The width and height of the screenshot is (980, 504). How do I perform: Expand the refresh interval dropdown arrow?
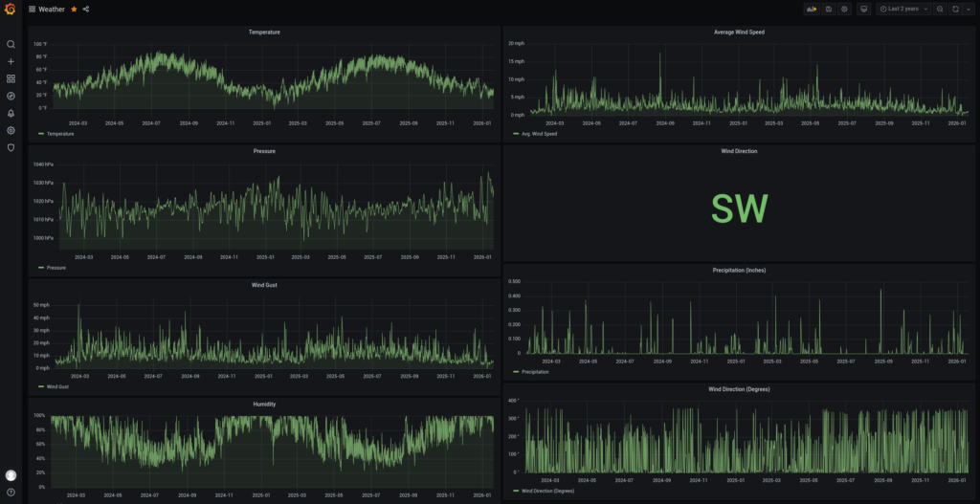[968, 9]
